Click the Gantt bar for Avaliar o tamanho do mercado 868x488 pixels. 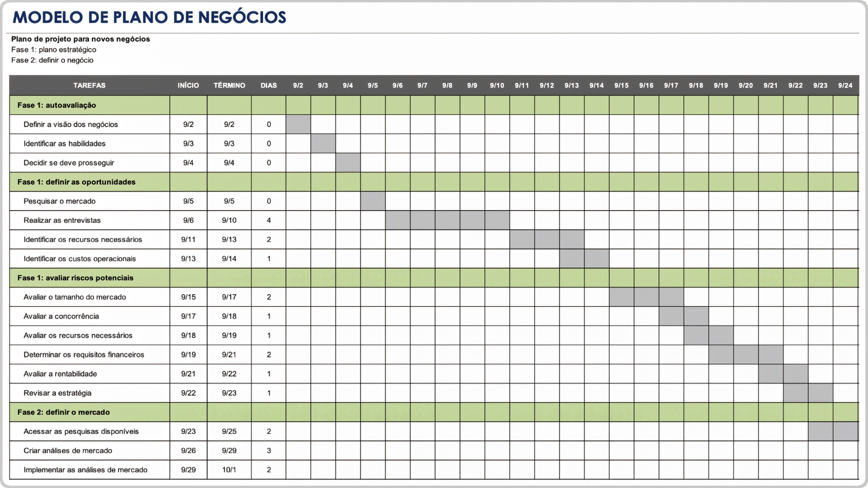pos(646,297)
